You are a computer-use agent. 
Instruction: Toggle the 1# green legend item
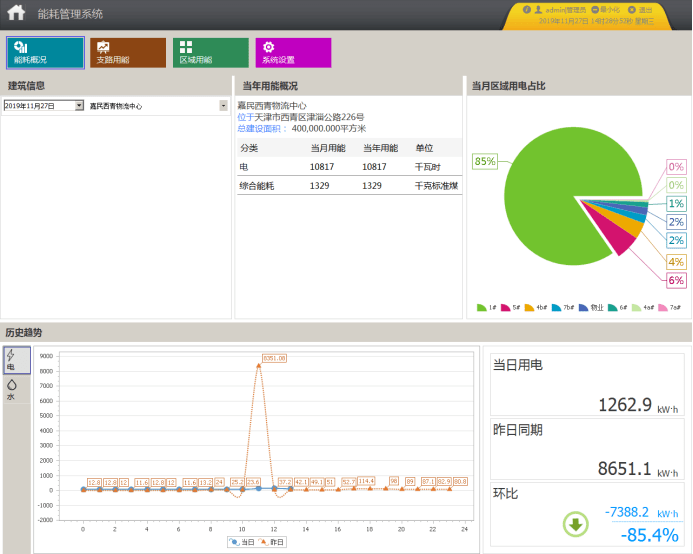(x=487, y=307)
